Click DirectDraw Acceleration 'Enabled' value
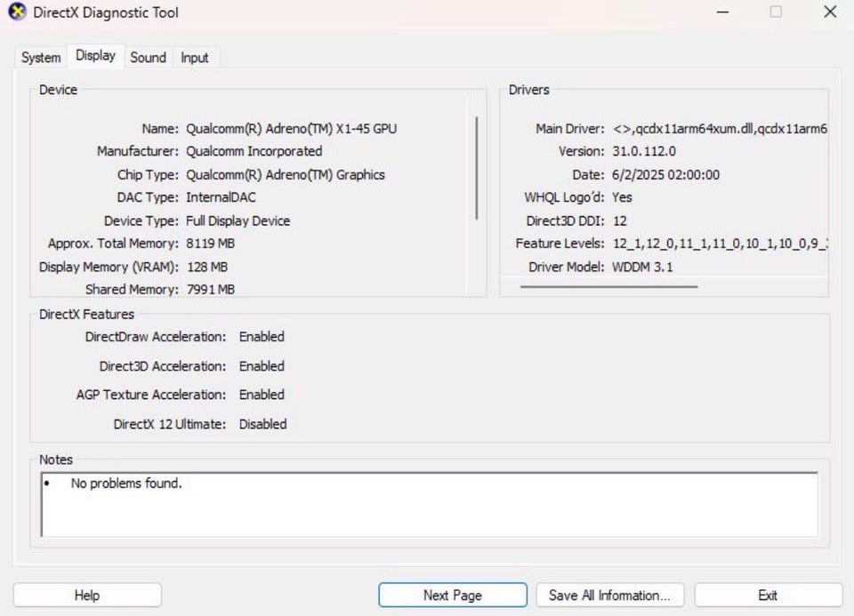The width and height of the screenshot is (854, 616). pos(262,337)
